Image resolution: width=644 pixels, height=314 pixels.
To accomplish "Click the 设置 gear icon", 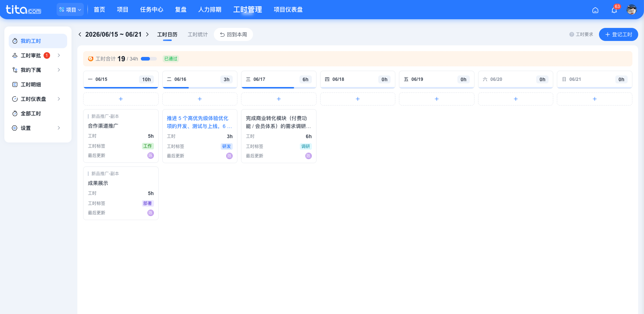I will (x=15, y=128).
